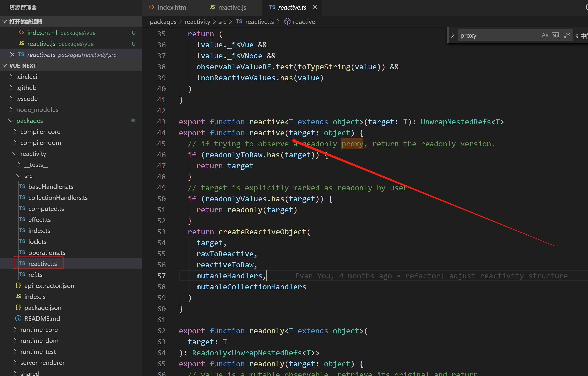Expand the runtime-core folder

71,330
